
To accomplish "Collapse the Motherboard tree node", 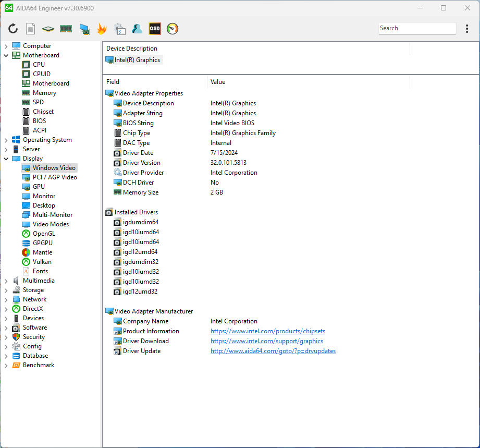I will (6, 55).
